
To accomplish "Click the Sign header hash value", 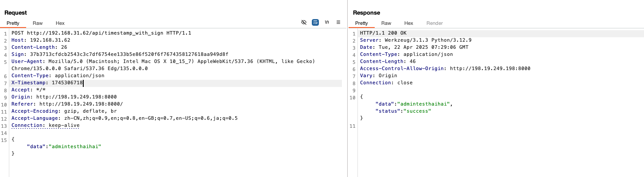I will coord(129,55).
